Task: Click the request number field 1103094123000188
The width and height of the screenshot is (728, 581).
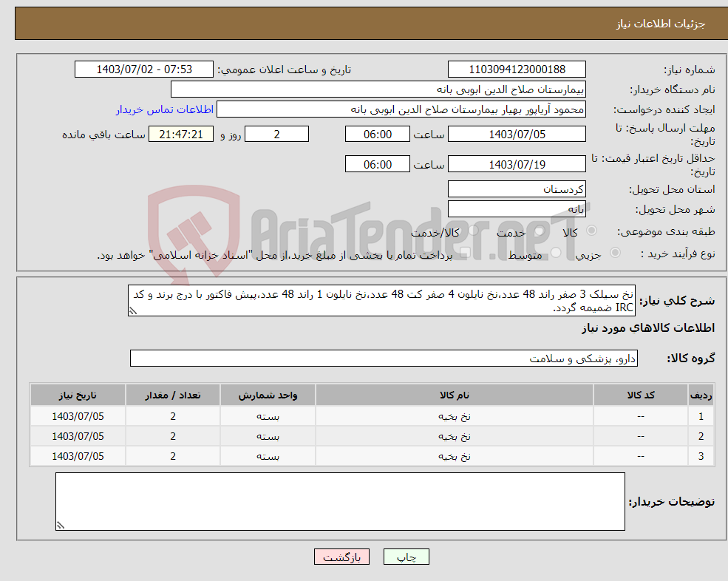Action: coord(517,69)
